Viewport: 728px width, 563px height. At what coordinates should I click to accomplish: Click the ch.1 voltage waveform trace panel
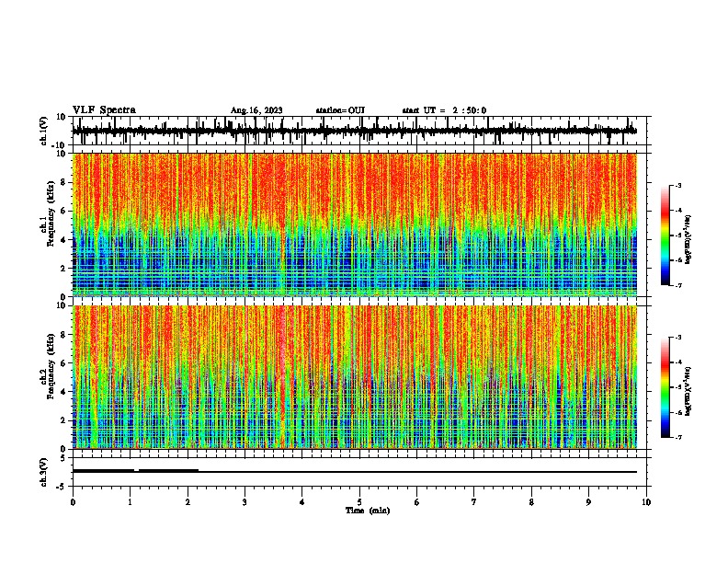point(359,131)
